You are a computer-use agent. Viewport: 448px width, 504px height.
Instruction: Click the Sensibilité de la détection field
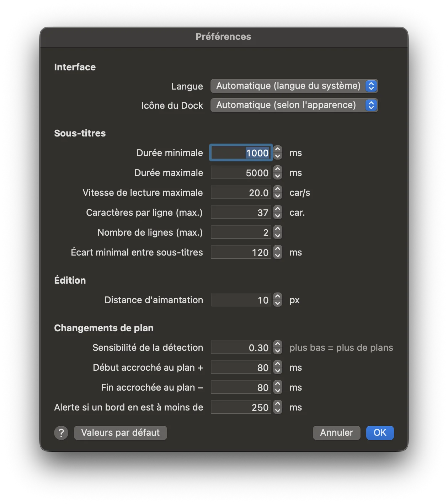pos(241,348)
